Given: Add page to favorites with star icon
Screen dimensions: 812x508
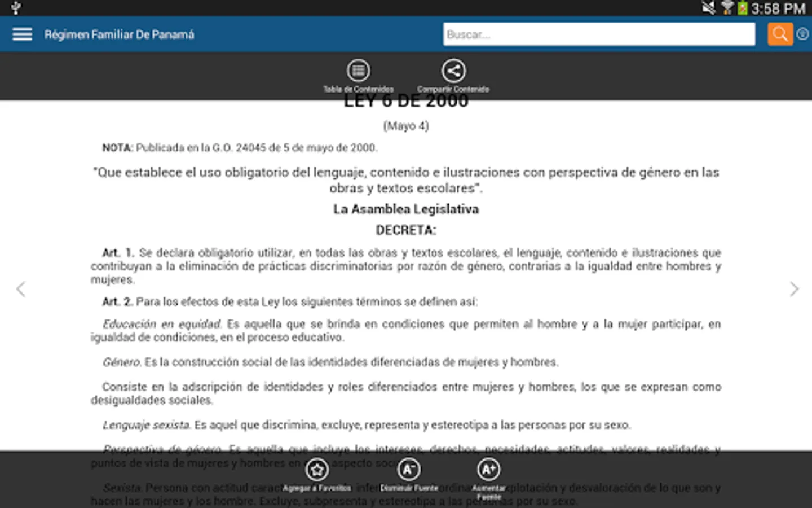Looking at the screenshot, I should tap(317, 475).
